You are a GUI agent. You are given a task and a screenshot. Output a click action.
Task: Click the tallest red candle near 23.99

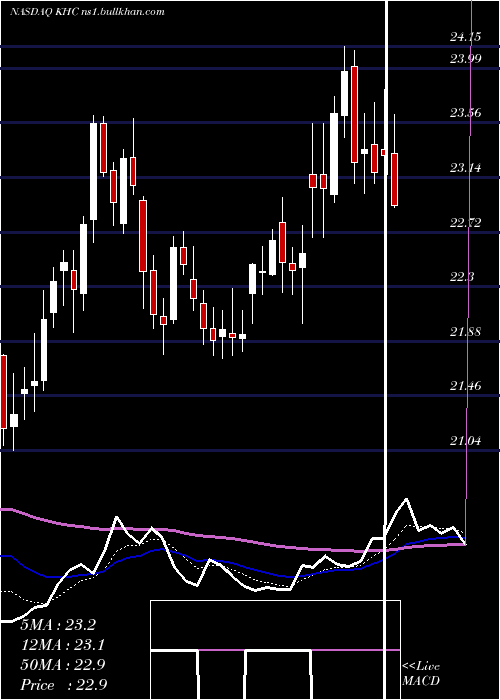354,114
